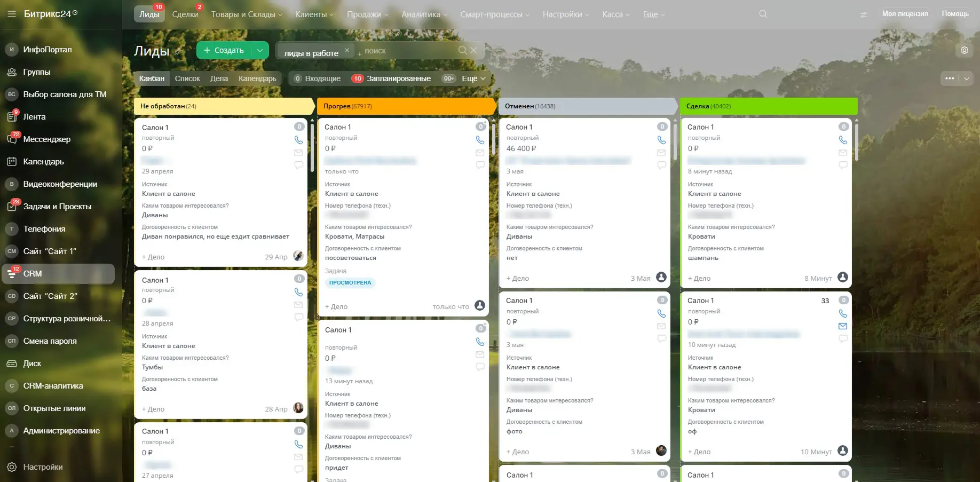The width and height of the screenshot is (980, 482).
Task: Switch to the Лиды top tab
Action: tap(149, 14)
